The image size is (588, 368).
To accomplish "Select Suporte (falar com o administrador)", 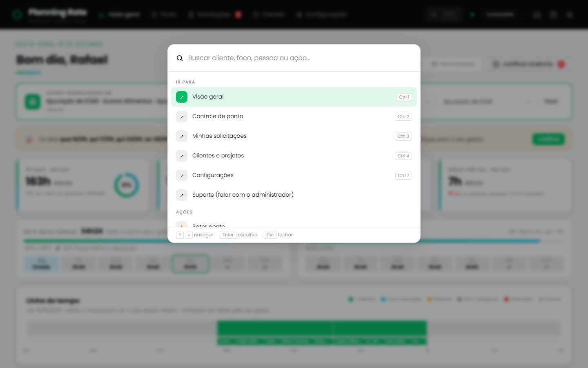I will coord(294,195).
